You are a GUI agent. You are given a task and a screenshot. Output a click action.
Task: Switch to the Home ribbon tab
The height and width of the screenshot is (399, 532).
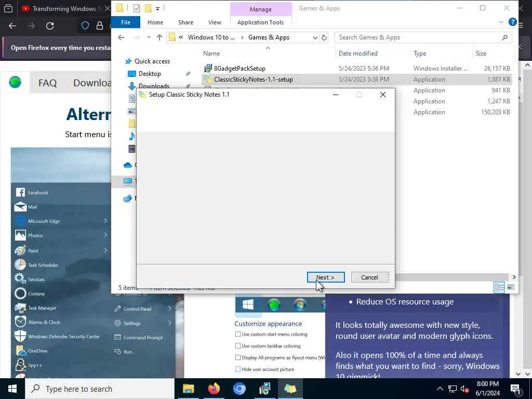(x=155, y=22)
